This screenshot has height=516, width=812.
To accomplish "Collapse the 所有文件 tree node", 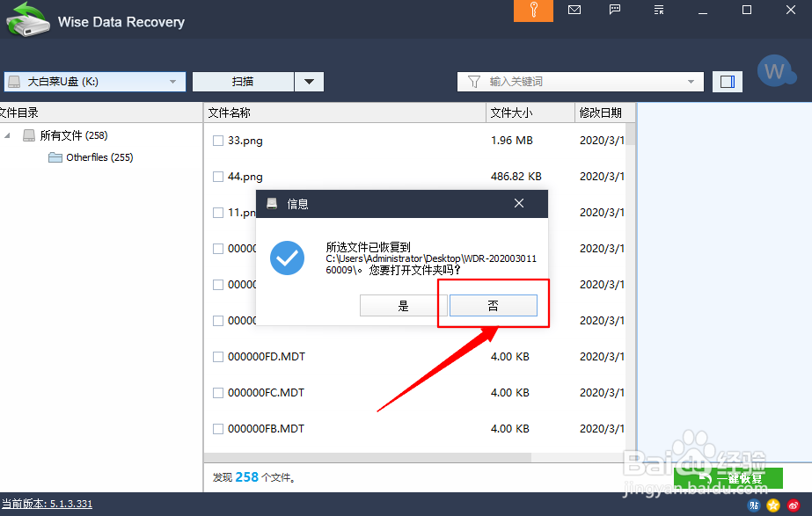I will [x=7, y=134].
